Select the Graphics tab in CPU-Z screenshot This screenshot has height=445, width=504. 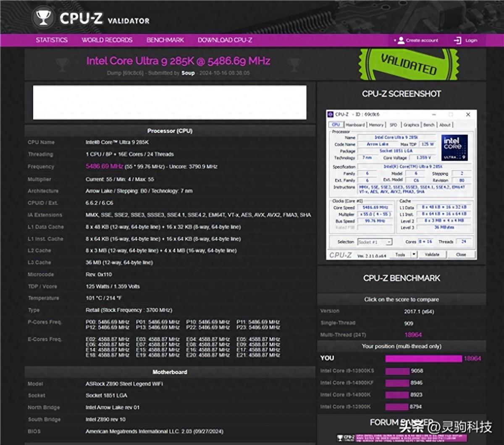tap(411, 125)
